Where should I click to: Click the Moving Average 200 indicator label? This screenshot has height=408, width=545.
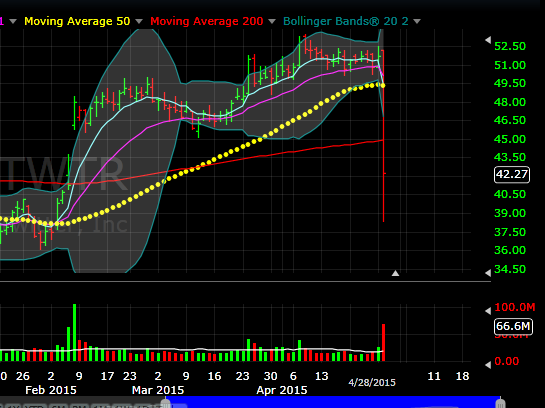[x=206, y=21]
